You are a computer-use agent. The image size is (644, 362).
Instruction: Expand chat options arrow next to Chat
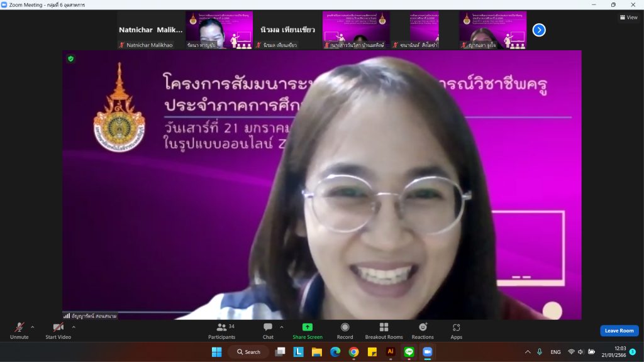(x=281, y=327)
